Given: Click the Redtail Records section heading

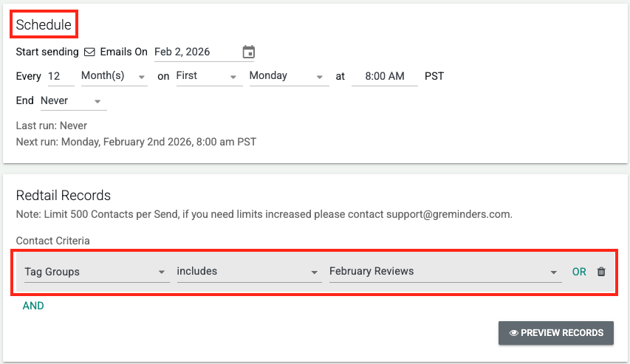Looking at the screenshot, I should 64,196.
